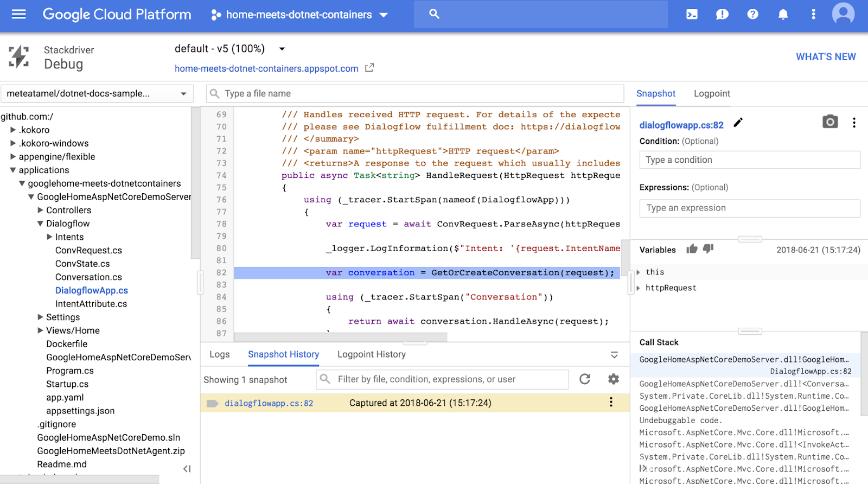Click the search magnifier icon in top bar

click(x=434, y=14)
